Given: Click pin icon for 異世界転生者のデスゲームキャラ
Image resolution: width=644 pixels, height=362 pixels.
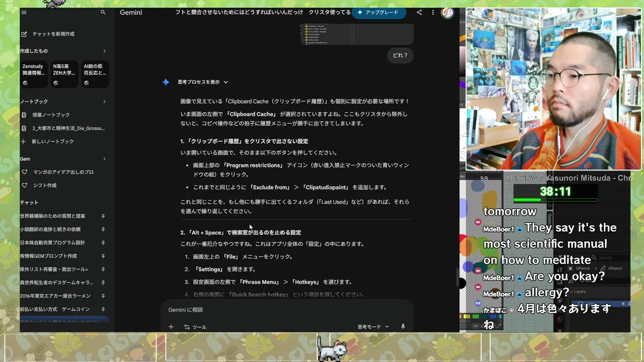Looking at the screenshot, I should point(103,283).
